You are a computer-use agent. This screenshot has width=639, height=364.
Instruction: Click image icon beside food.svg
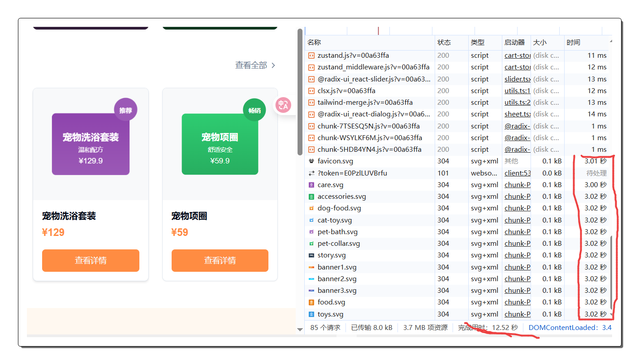311,302
